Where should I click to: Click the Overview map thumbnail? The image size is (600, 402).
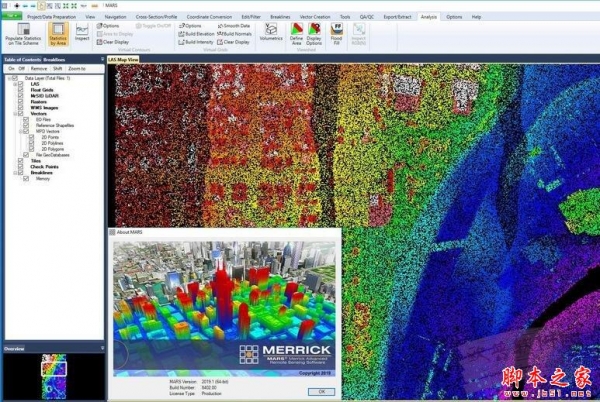(x=54, y=376)
